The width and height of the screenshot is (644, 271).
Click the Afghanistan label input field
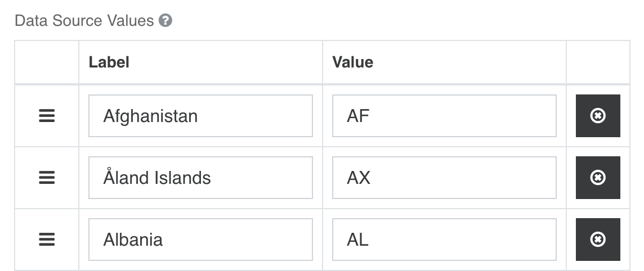coord(200,116)
